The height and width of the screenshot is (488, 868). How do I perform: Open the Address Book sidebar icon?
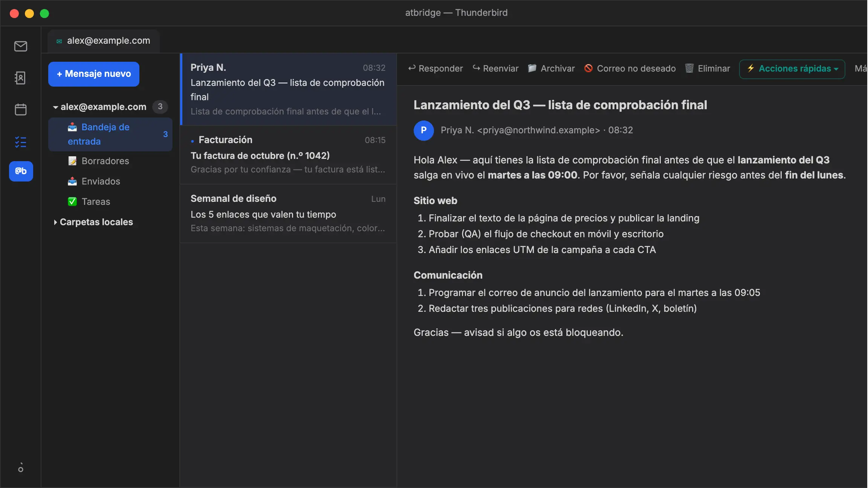pyautogui.click(x=21, y=78)
